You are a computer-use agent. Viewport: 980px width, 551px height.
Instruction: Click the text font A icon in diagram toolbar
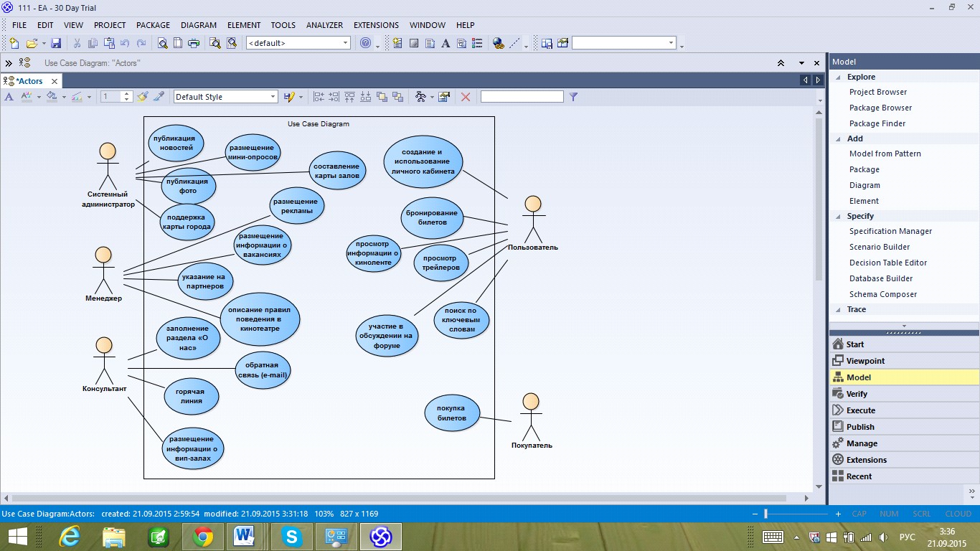tap(9, 97)
